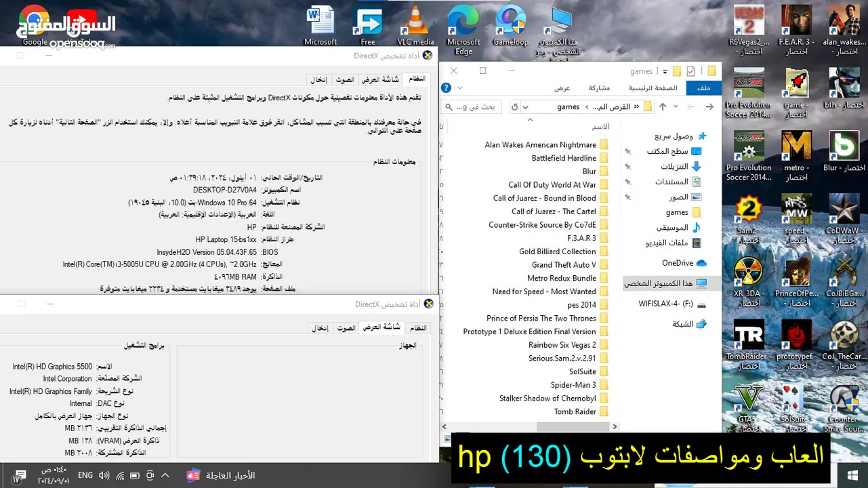Open the CoDWaW desktop shortcut
This screenshot has height=488, width=868.
[x=844, y=219]
